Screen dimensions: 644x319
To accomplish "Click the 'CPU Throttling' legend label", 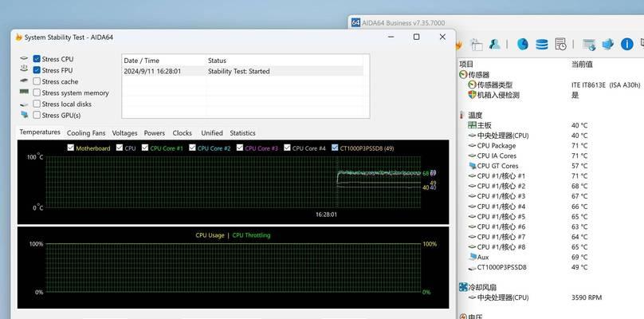I will [251, 235].
